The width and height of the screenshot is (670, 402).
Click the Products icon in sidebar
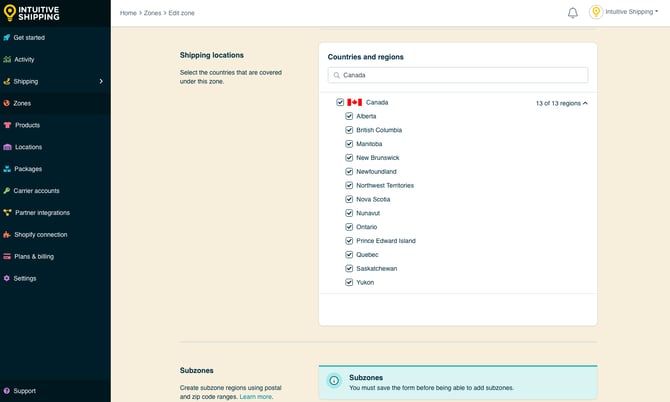(7, 125)
